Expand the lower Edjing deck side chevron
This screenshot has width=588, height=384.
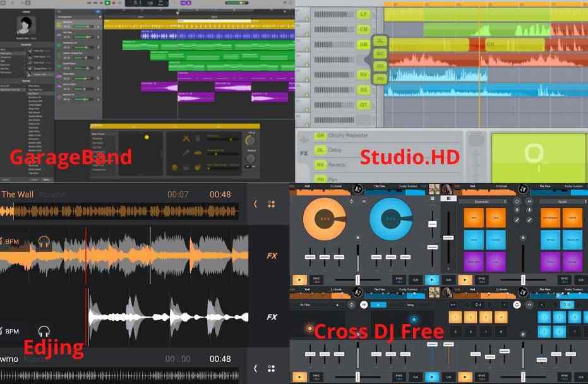point(256,368)
